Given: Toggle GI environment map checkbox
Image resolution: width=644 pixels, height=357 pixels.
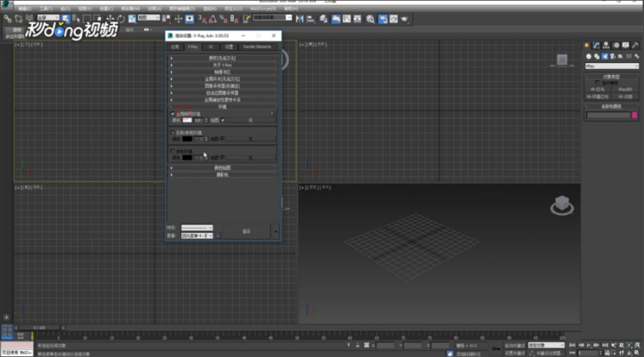Looking at the screenshot, I should coord(222,120).
